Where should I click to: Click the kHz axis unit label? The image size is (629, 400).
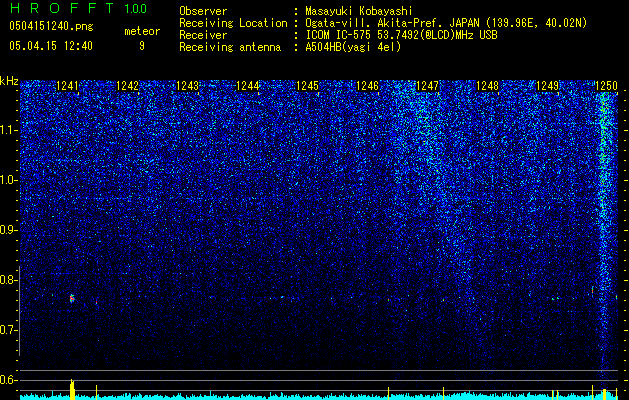9,81
